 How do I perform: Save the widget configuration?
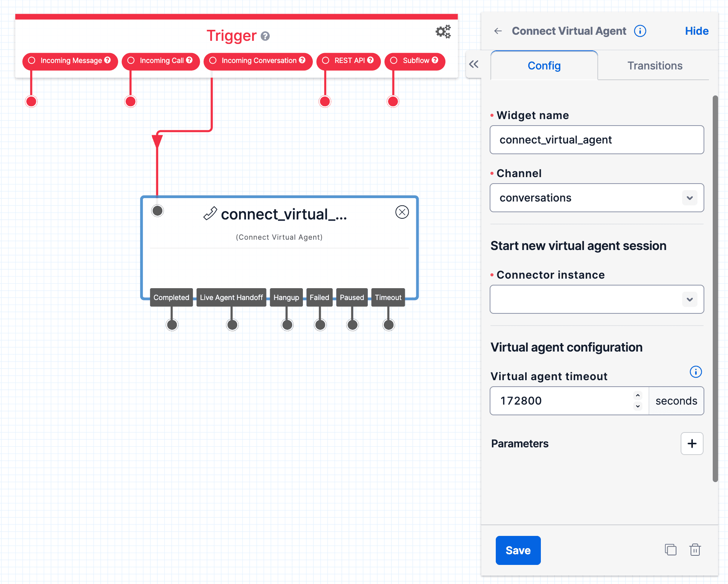pos(518,550)
